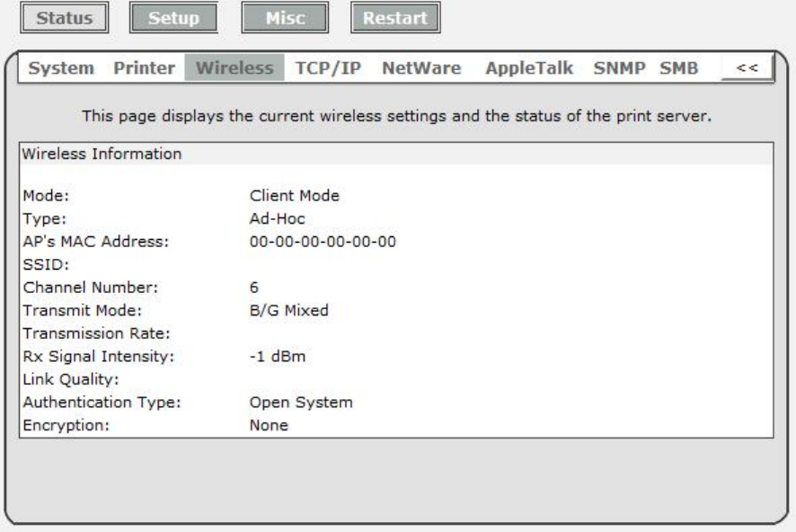
Task: Click the AP's MAC Address: label
Action: coord(95,242)
